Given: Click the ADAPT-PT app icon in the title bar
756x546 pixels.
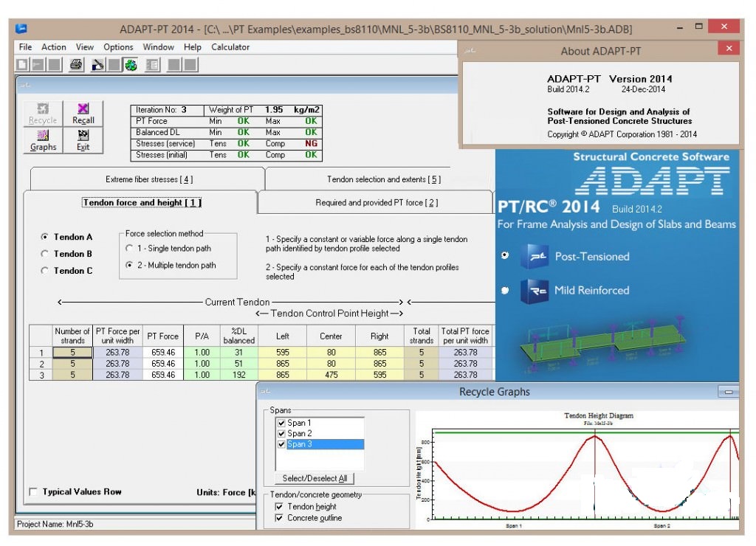Looking at the screenshot, I should pyautogui.click(x=21, y=29).
